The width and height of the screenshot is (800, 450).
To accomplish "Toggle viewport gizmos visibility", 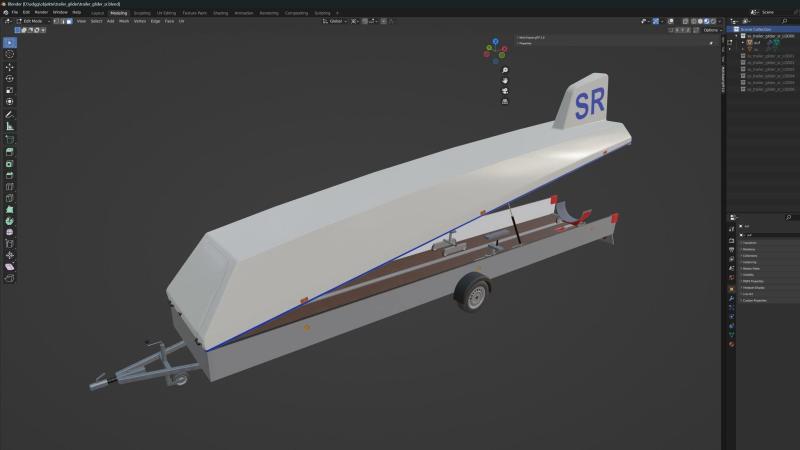I will (x=656, y=21).
